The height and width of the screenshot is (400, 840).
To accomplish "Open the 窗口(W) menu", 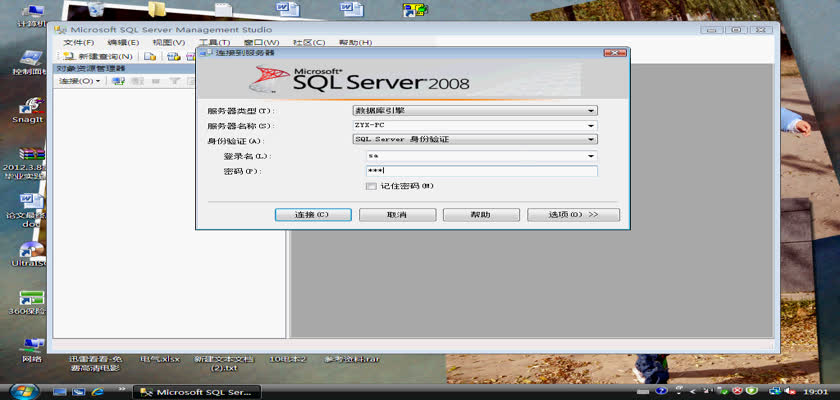I will 261,42.
